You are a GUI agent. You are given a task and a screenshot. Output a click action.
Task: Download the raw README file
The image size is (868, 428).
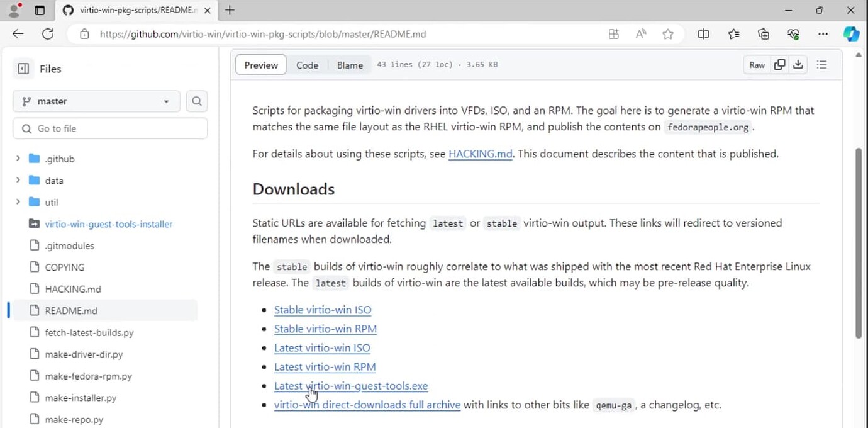(798, 65)
